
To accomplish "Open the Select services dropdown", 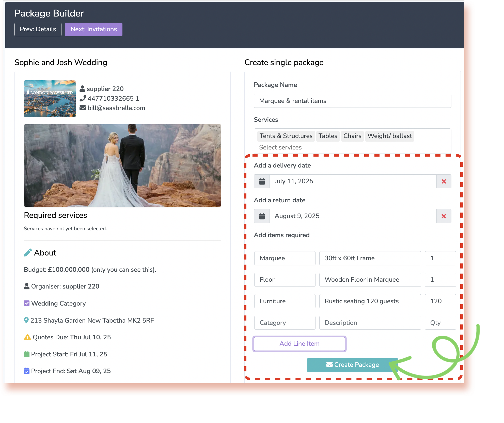I will 280,147.
